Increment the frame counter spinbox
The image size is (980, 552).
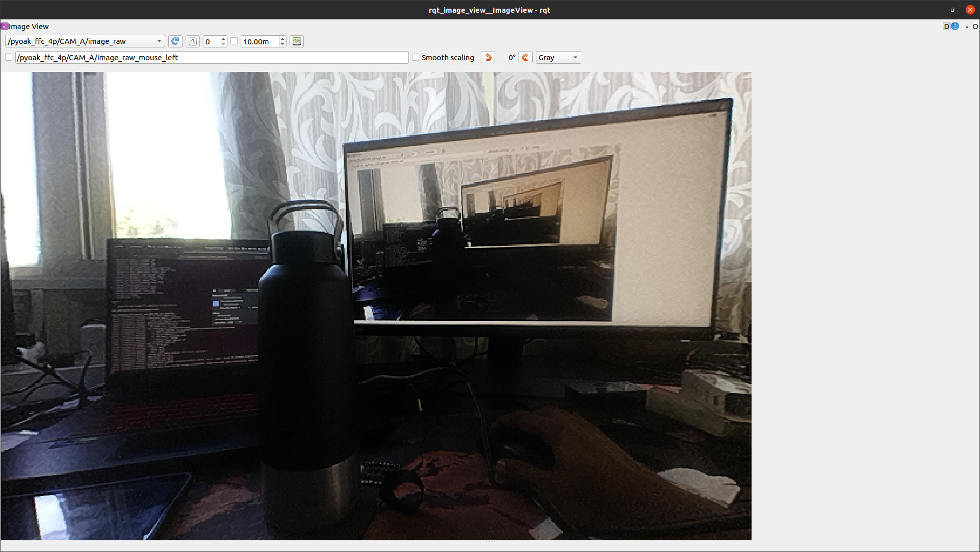tap(223, 39)
